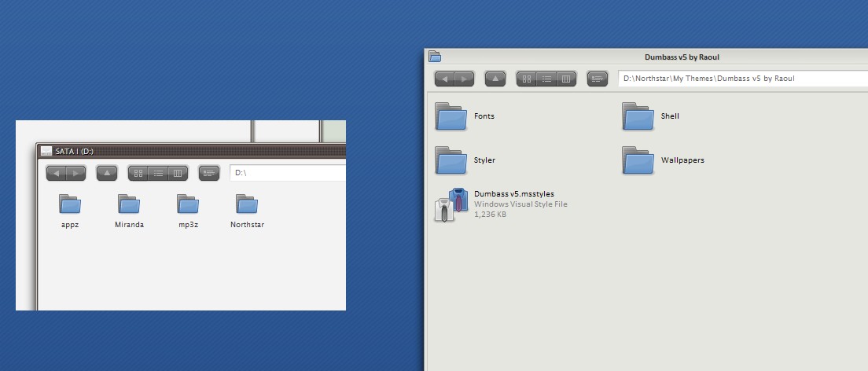This screenshot has height=371, width=868.
Task: Open the Shell folder icon
Action: pyautogui.click(x=638, y=116)
